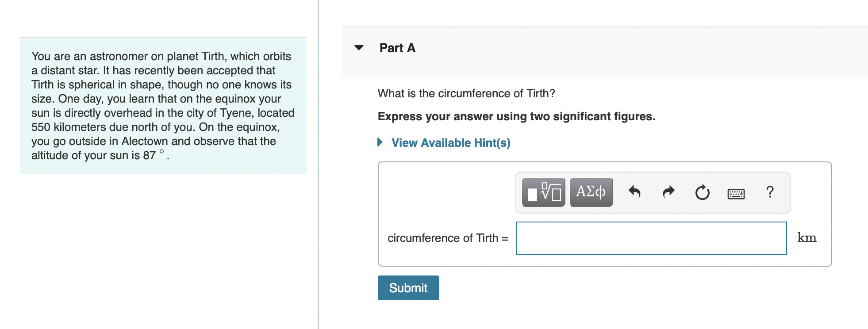Open help via the question mark icon
The width and height of the screenshot is (868, 329).
pos(770,192)
